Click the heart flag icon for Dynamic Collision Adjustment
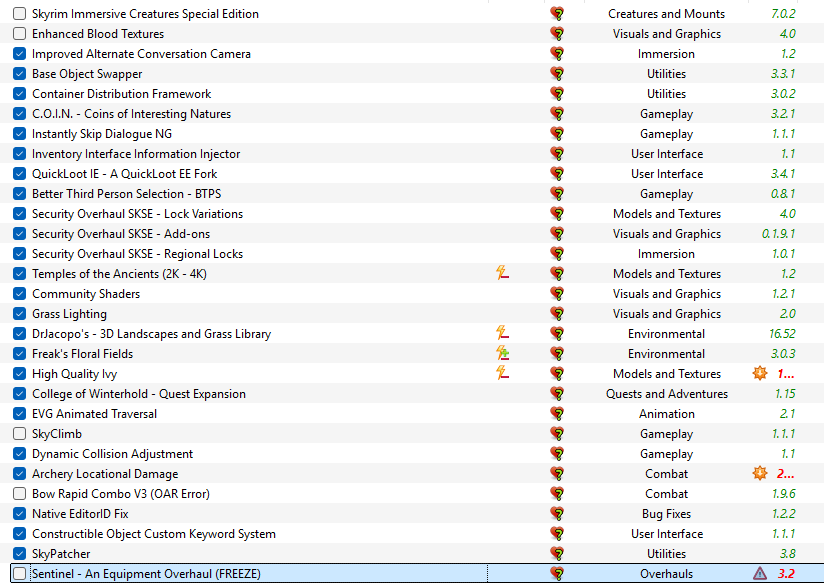Viewport: 824px width, 583px height. (557, 454)
